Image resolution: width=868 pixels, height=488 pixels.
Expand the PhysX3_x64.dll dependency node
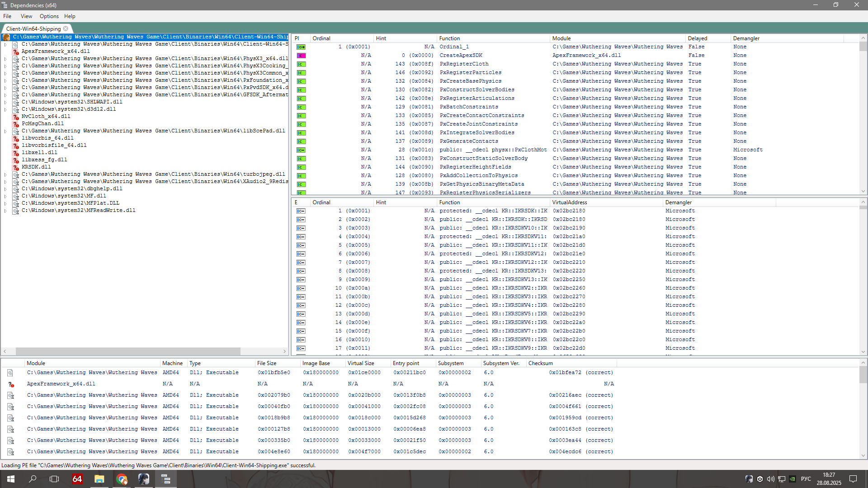(x=5, y=59)
